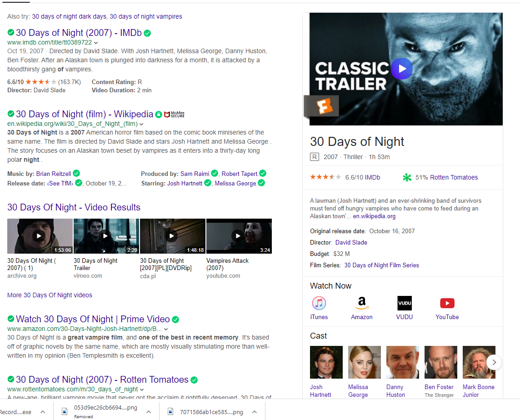
Task: Open iTunes icon under Watch Now
Action: pos(319,303)
